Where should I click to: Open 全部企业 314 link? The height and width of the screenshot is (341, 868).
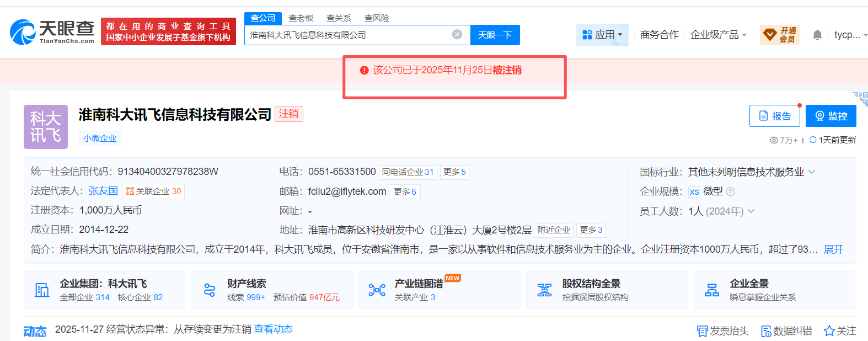(85, 297)
